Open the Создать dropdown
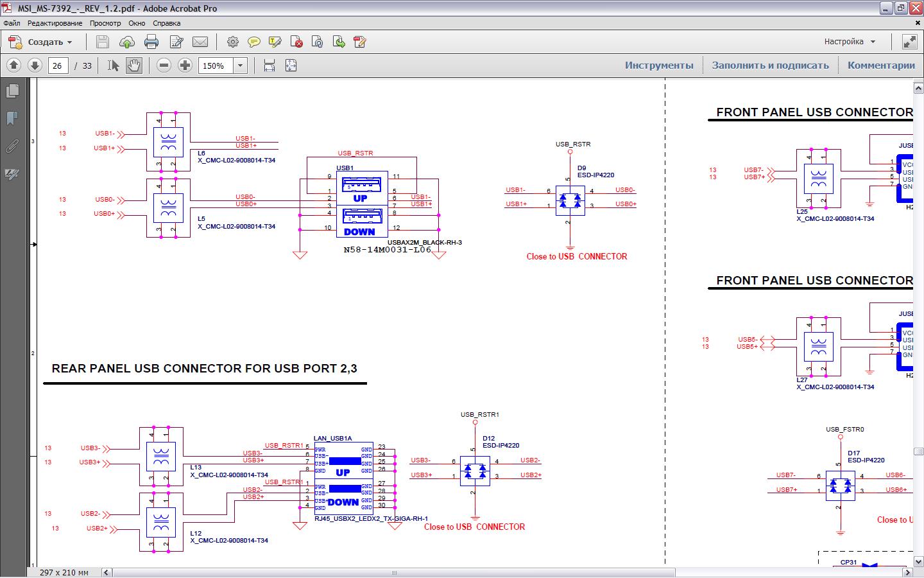This screenshot has width=924, height=578. point(40,42)
